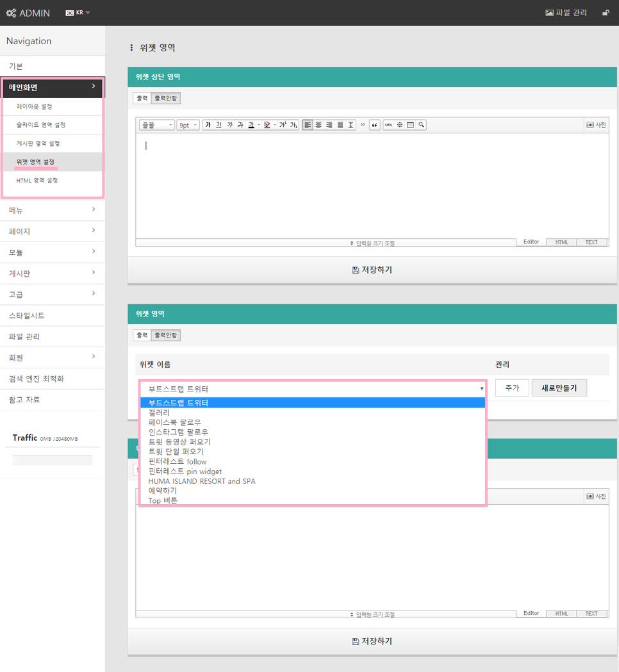Expand the 회원 navigation section
The height and width of the screenshot is (672, 619).
point(53,357)
